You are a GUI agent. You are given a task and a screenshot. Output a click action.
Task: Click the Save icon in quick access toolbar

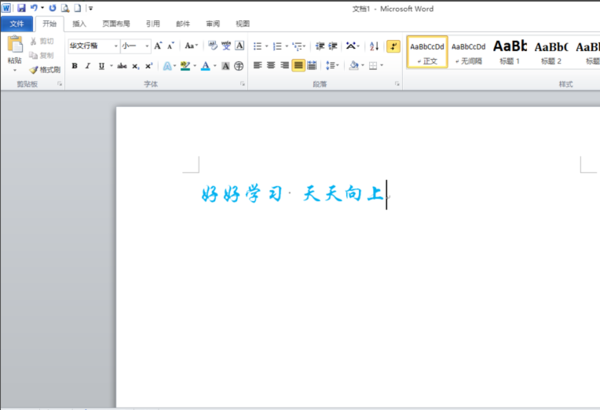20,7
